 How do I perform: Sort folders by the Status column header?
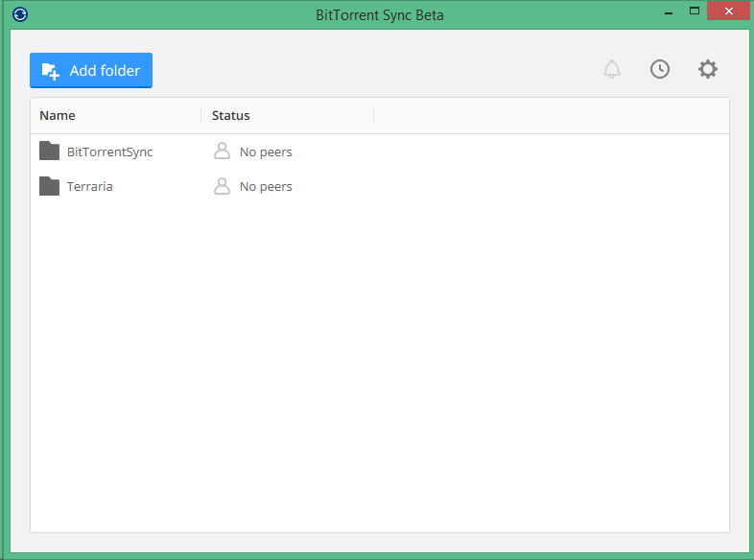click(231, 116)
